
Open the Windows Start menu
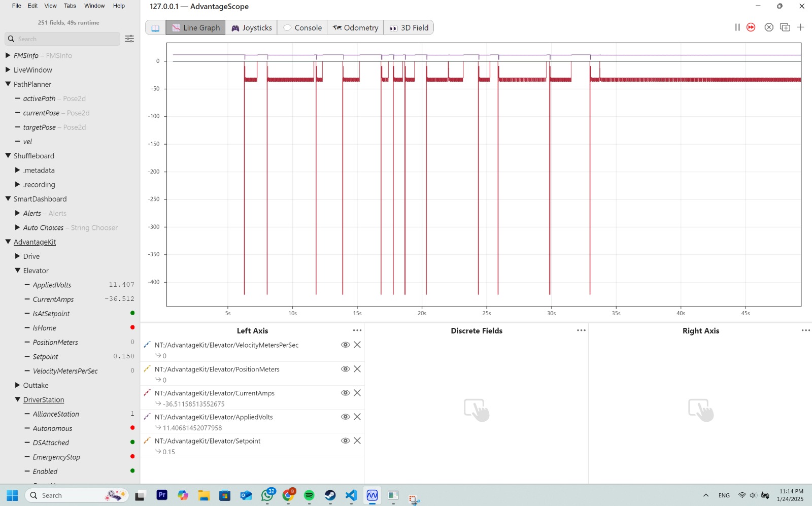click(x=13, y=495)
